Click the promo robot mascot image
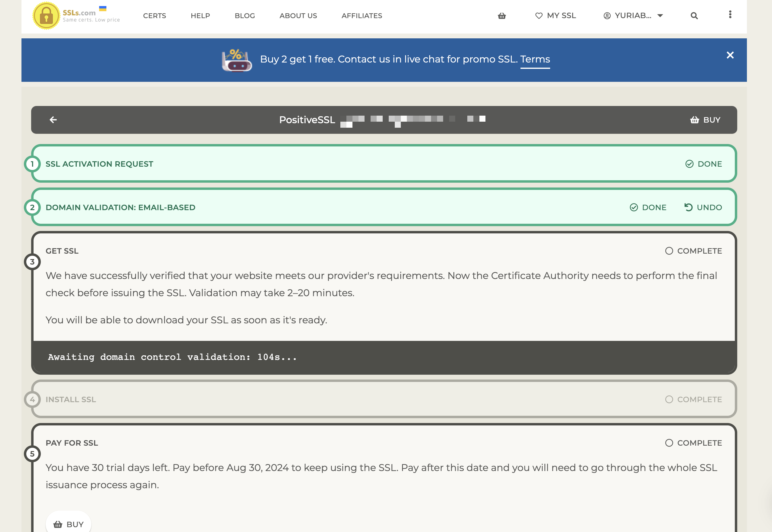772x532 pixels. point(237,60)
